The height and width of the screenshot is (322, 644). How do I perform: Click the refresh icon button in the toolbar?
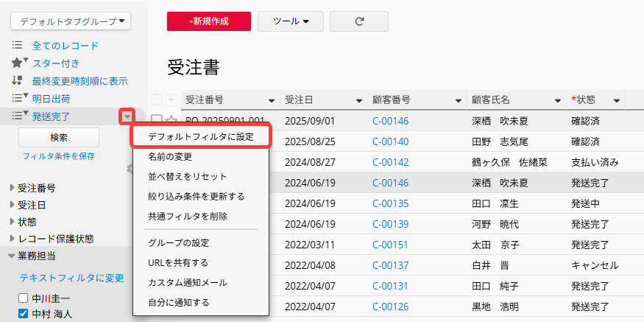[x=359, y=21]
